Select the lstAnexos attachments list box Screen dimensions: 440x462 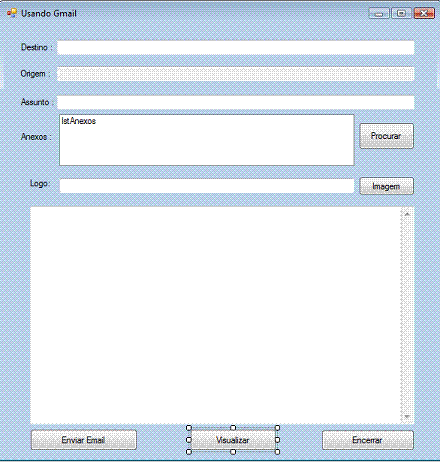coord(207,140)
